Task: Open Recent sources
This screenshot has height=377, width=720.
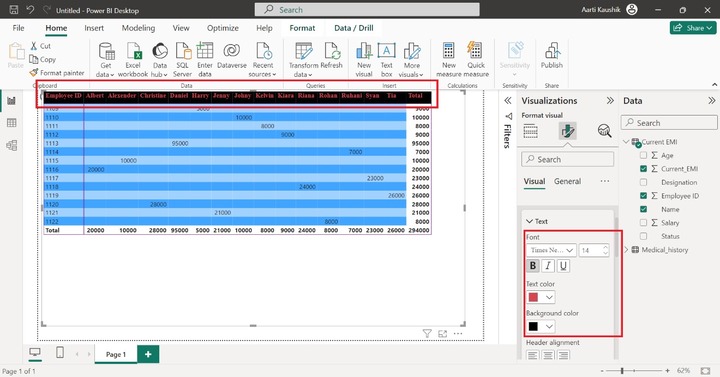Action: pyautogui.click(x=263, y=60)
